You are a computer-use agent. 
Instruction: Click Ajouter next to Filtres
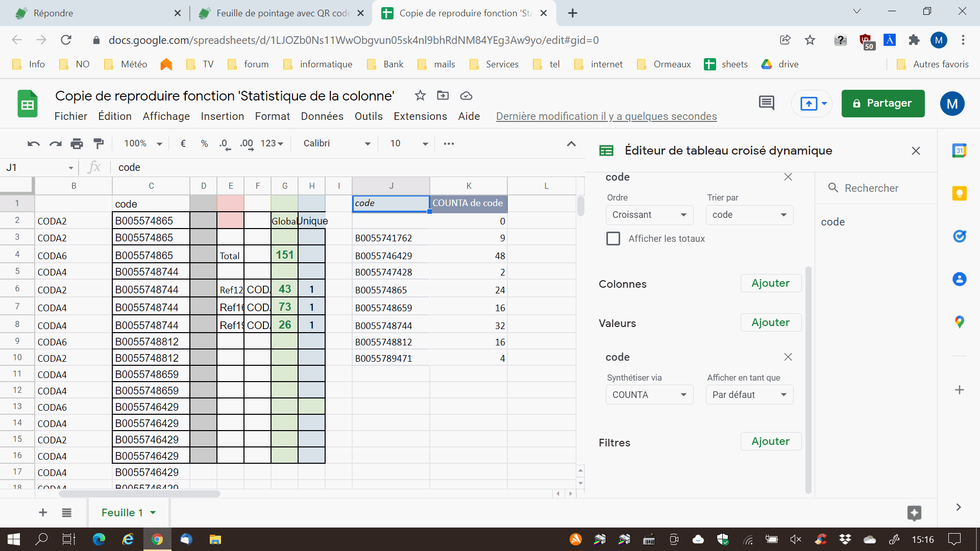770,441
